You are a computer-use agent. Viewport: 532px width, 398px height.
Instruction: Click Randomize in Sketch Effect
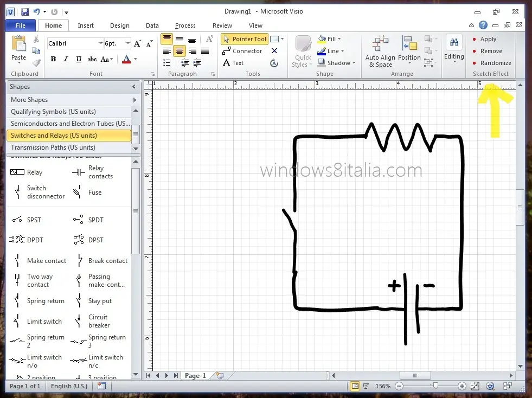pyautogui.click(x=495, y=63)
